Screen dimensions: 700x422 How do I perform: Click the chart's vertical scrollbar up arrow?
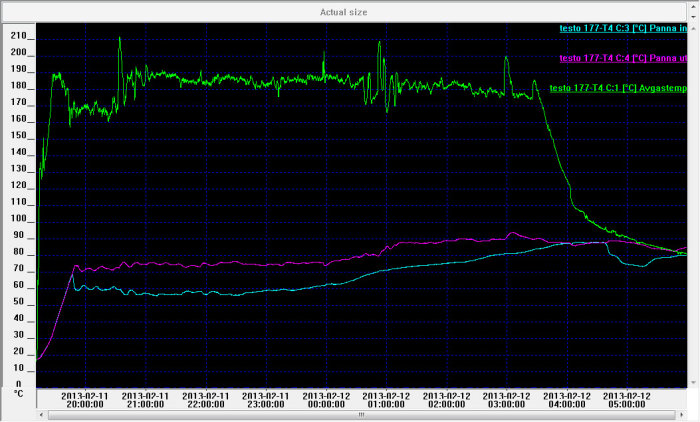(693, 29)
